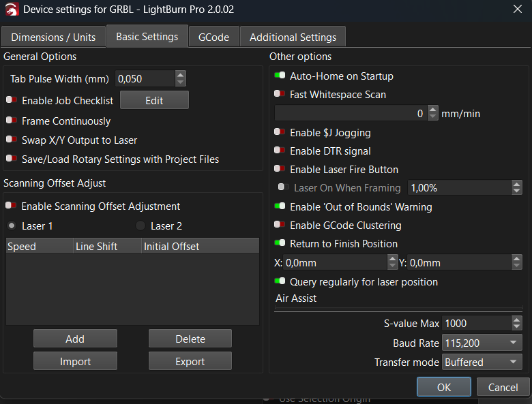The width and height of the screenshot is (532, 404).
Task: Toggle Save/Load Rotary Settings with Project Files
Action: (11, 158)
